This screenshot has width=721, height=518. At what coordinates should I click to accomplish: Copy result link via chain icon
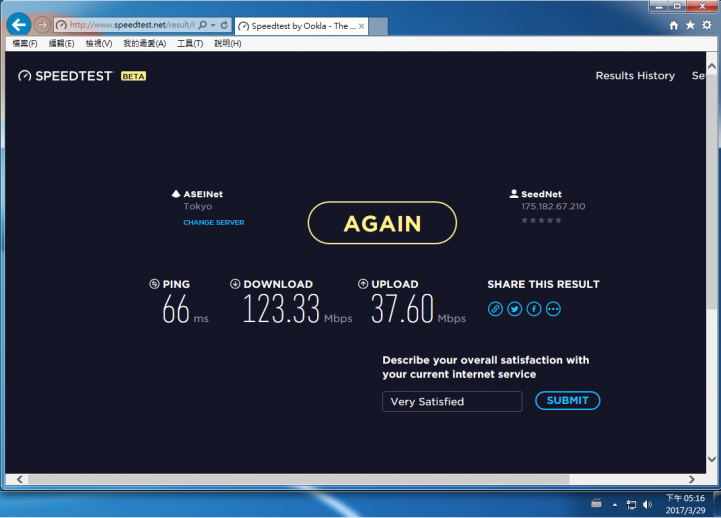(495, 309)
